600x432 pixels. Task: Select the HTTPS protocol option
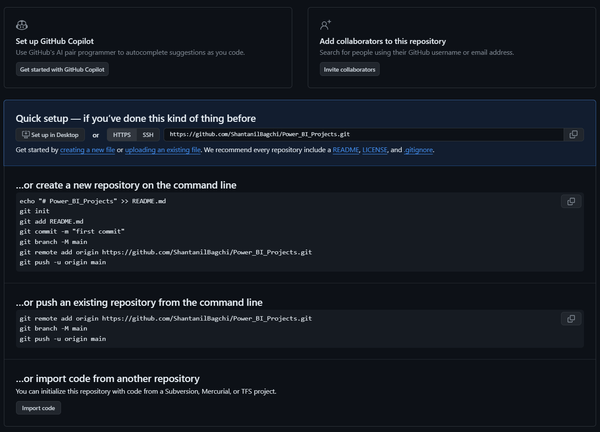pos(121,134)
